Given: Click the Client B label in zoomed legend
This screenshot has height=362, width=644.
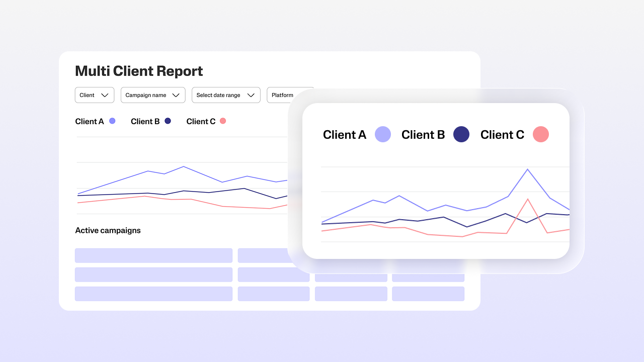Looking at the screenshot, I should click(x=423, y=135).
